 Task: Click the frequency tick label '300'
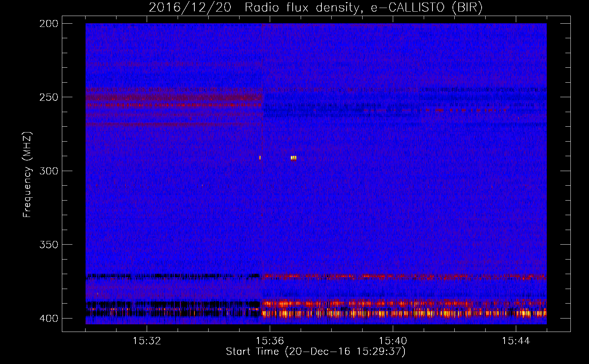point(48,171)
